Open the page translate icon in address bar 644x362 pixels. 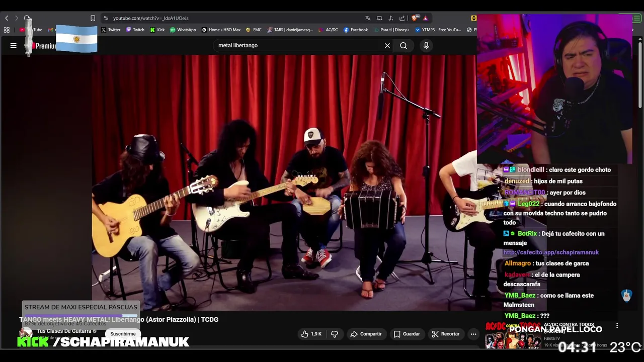tap(368, 18)
